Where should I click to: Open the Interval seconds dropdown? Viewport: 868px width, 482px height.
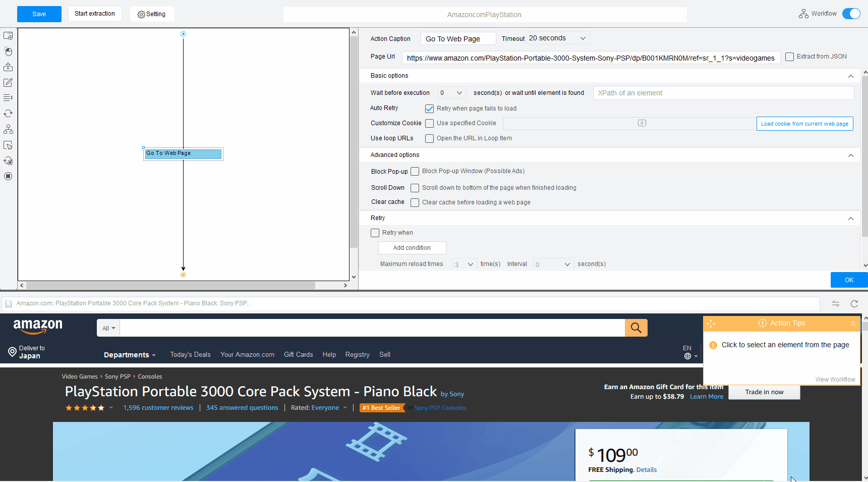pyautogui.click(x=553, y=264)
